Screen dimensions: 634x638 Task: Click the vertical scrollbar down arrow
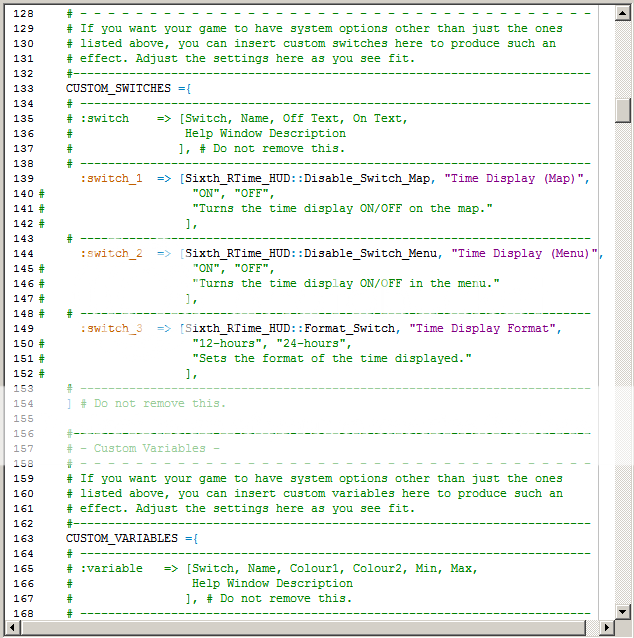tap(624, 611)
